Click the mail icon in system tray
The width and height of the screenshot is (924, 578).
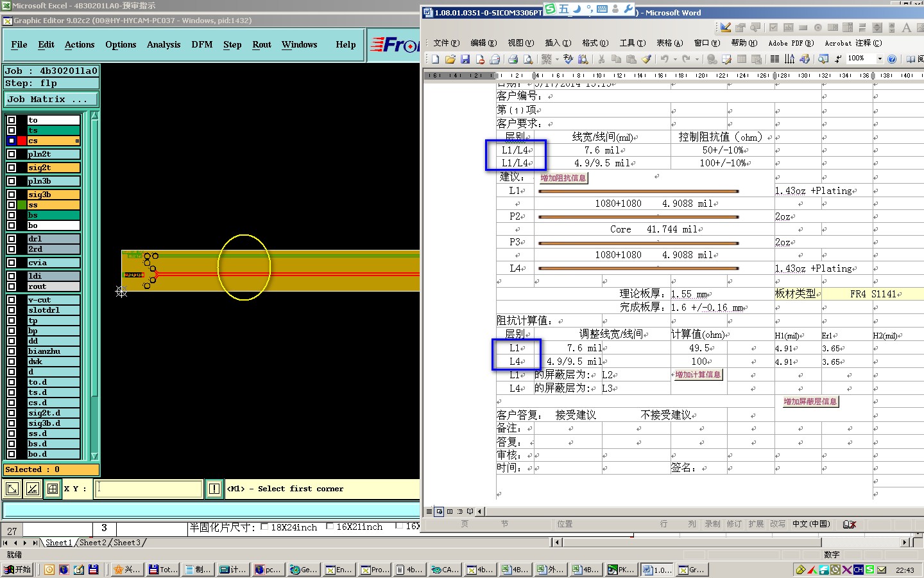[x=882, y=570]
